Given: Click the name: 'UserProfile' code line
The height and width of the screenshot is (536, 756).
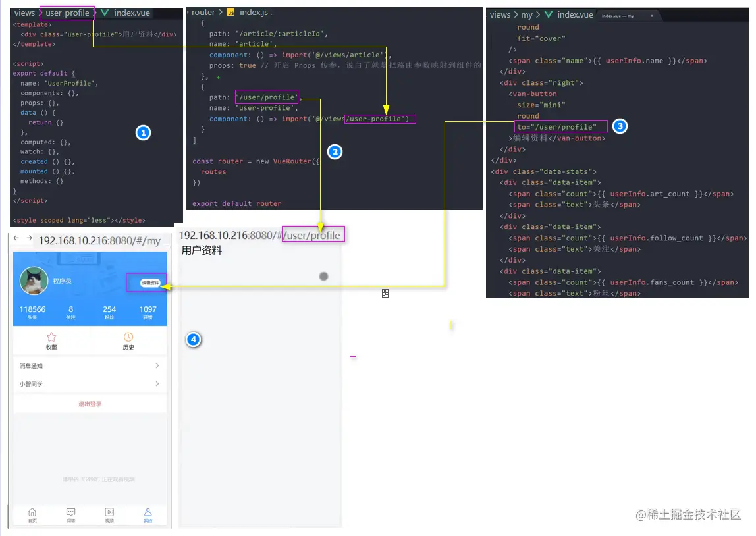Looking at the screenshot, I should tap(59, 84).
